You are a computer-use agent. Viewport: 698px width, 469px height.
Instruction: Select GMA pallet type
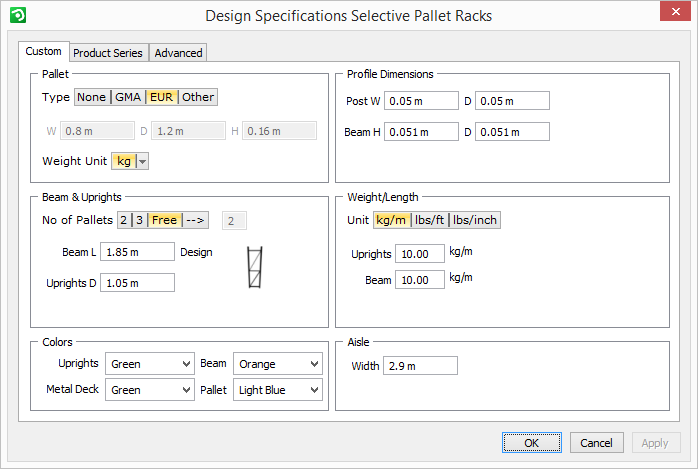coord(128,97)
